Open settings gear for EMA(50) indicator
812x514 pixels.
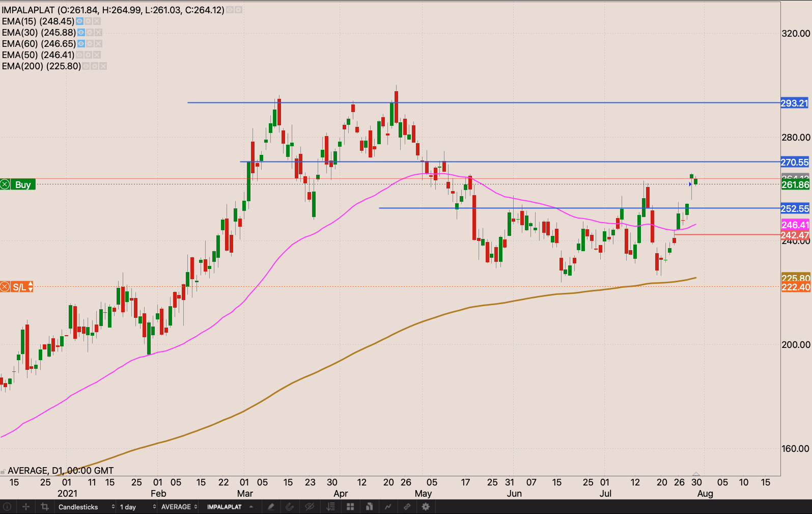[88, 55]
